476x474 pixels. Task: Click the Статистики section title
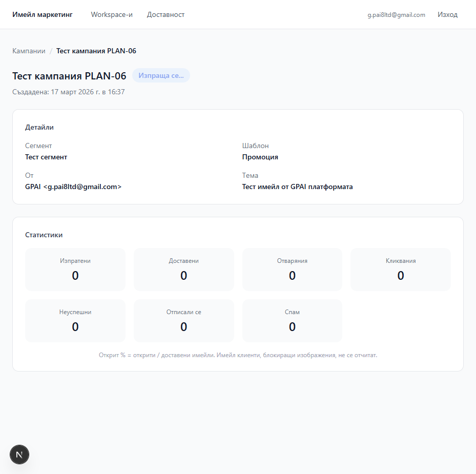point(44,235)
